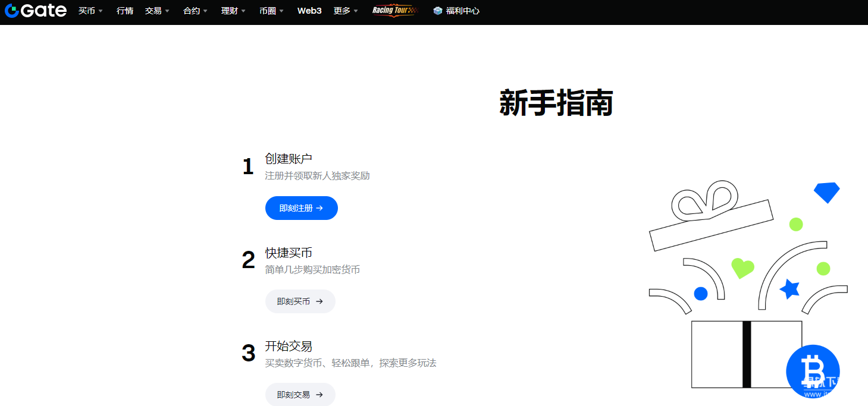
Task: Expand the 更多 menu
Action: click(346, 11)
